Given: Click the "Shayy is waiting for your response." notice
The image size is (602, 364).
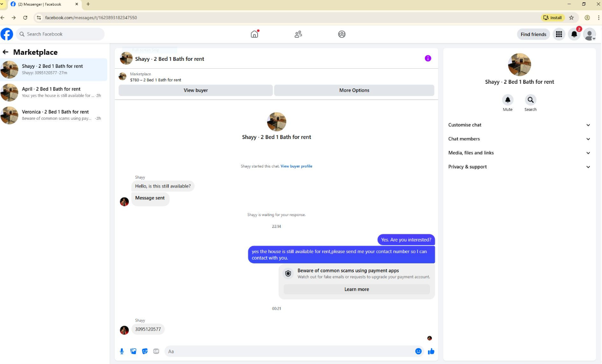Looking at the screenshot, I should pyautogui.click(x=276, y=215).
